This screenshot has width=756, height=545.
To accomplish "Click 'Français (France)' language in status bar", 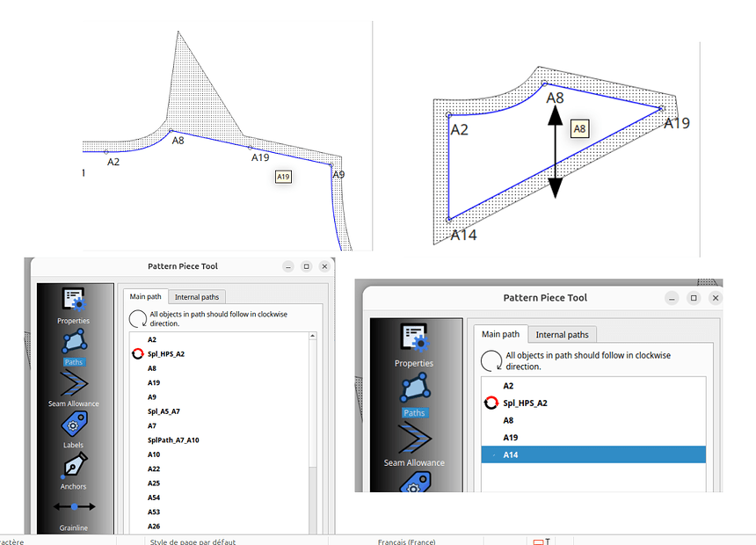I will 406,541.
